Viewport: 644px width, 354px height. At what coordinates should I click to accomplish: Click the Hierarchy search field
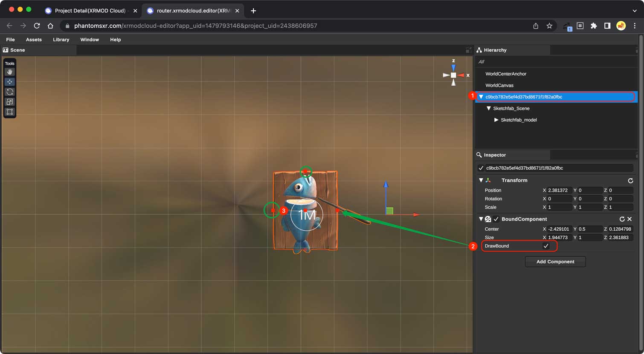click(x=557, y=62)
